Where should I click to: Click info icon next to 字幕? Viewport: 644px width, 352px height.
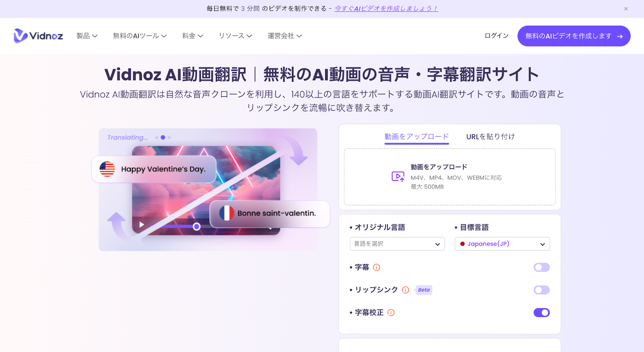click(376, 267)
